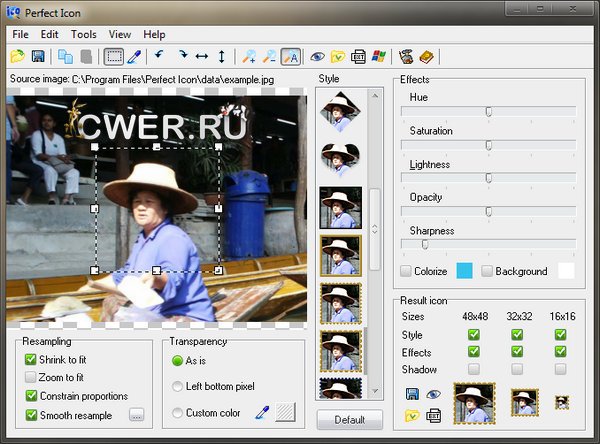Select the rectangular selection tool

coord(114,56)
